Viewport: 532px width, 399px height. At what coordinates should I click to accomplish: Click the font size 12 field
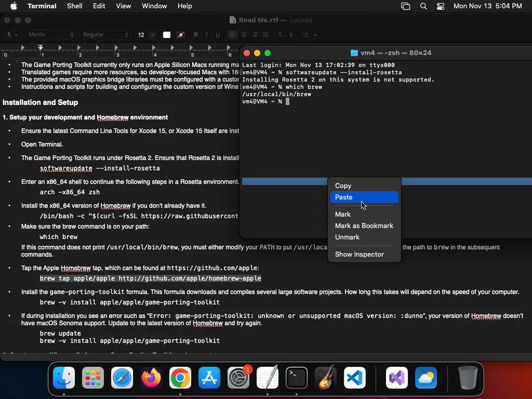pos(141,35)
